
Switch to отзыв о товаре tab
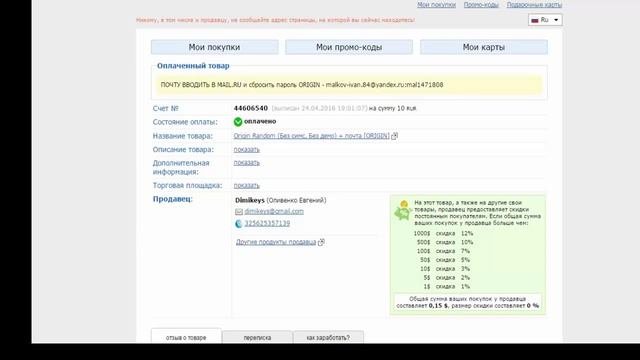click(186, 338)
